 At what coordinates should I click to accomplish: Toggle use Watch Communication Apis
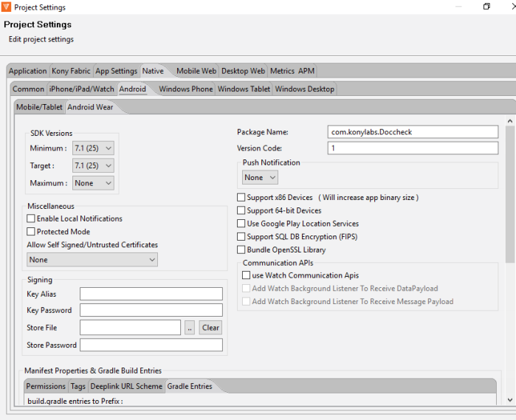click(247, 275)
